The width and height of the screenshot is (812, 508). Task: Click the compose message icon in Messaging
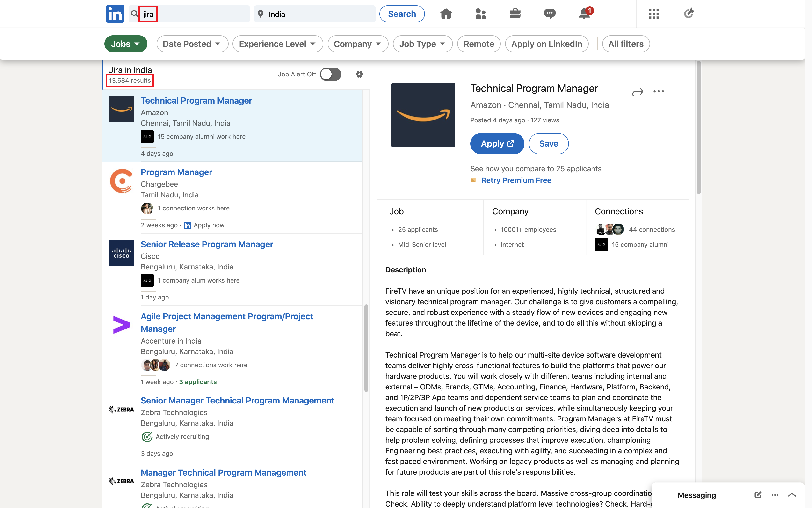click(758, 494)
